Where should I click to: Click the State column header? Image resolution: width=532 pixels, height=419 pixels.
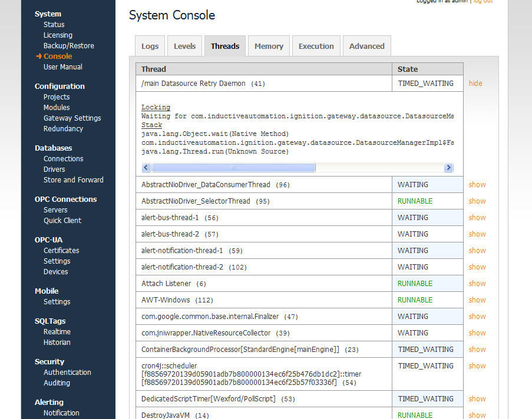tap(428, 69)
